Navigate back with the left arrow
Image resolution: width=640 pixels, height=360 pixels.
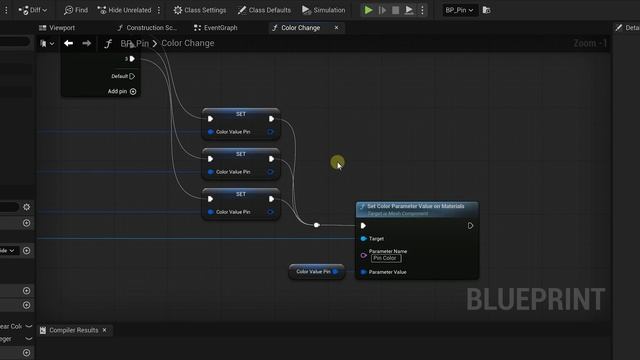(69, 43)
